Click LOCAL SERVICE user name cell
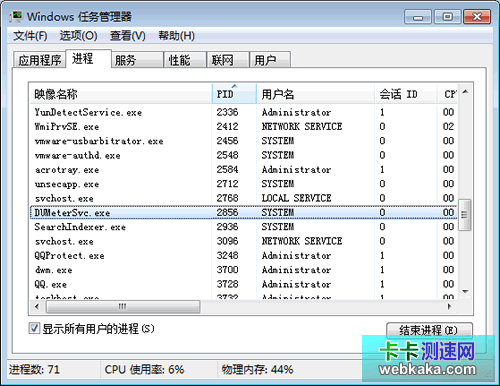 [x=296, y=198]
